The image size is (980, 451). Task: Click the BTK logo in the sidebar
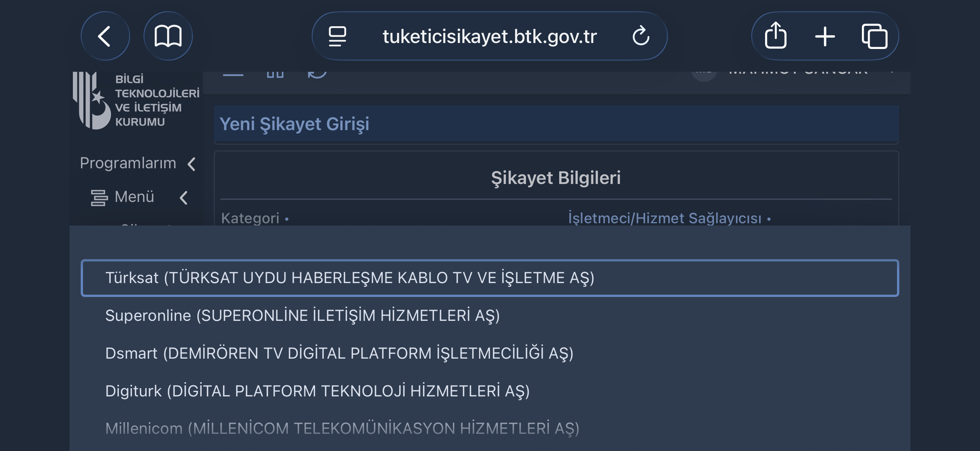pyautogui.click(x=92, y=101)
